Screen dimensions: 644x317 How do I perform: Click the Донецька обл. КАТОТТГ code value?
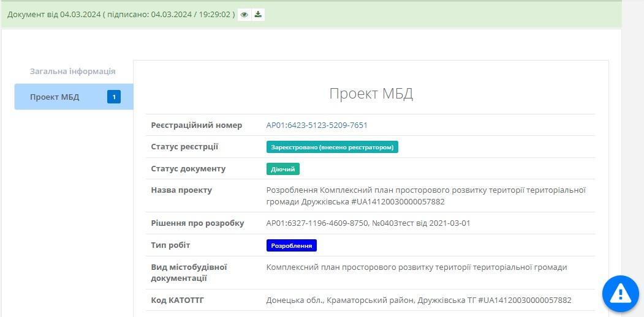point(419,300)
